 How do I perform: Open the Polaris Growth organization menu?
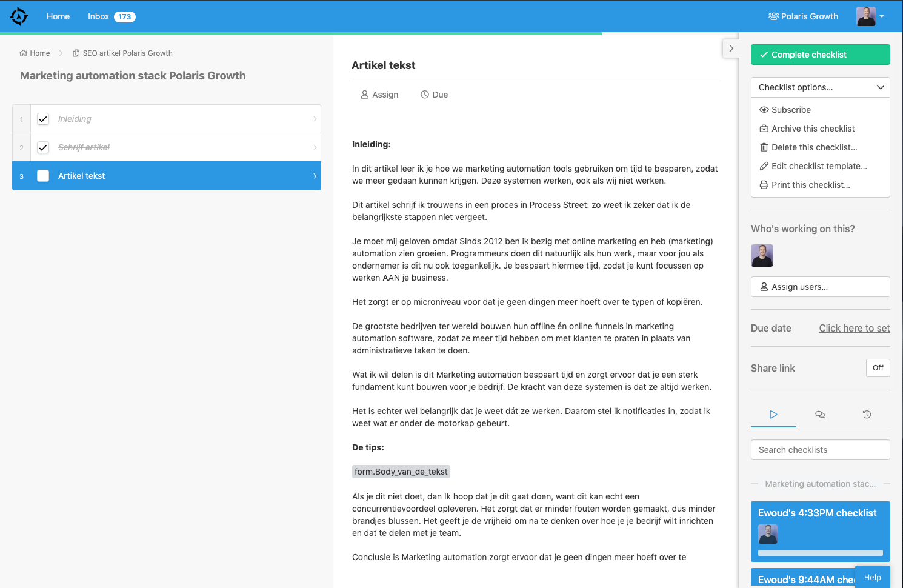804,16
